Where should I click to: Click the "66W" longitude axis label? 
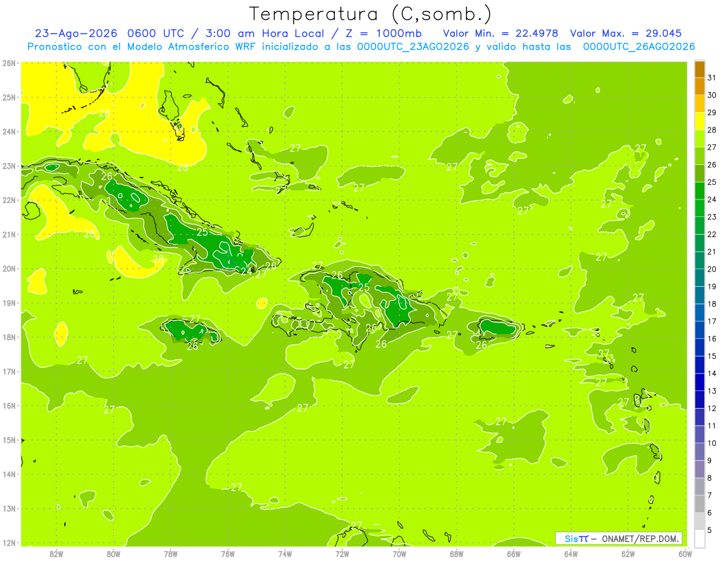(513, 554)
